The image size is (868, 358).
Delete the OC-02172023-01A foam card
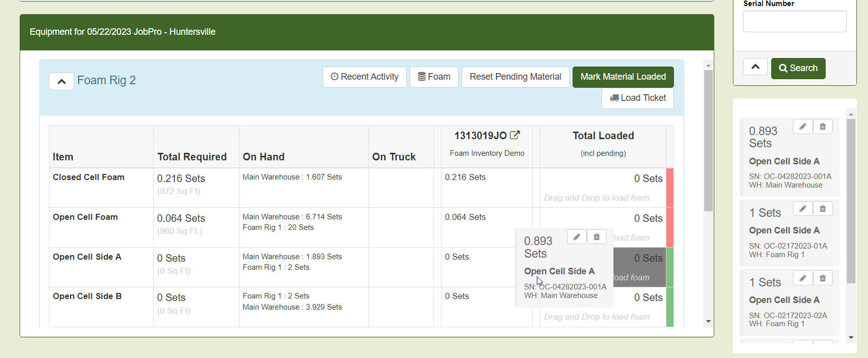tap(823, 209)
